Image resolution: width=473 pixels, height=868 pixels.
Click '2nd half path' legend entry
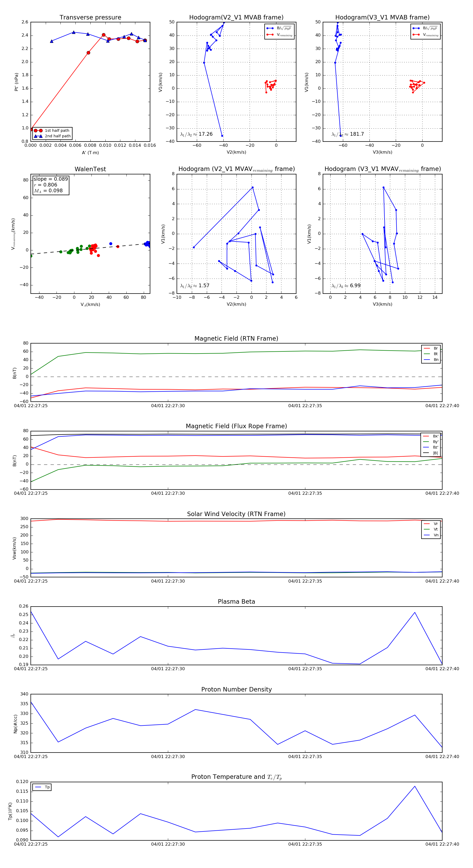tap(53, 136)
